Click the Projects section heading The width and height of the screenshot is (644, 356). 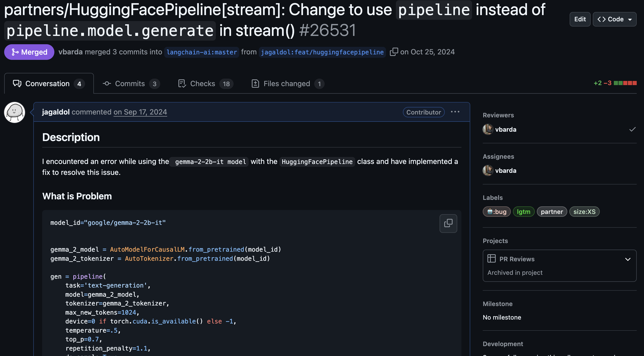click(x=495, y=241)
